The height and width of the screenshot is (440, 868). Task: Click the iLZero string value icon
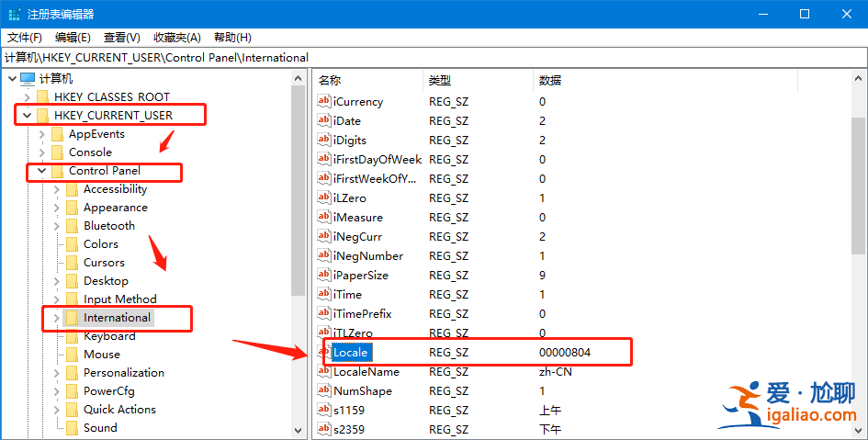[324, 197]
